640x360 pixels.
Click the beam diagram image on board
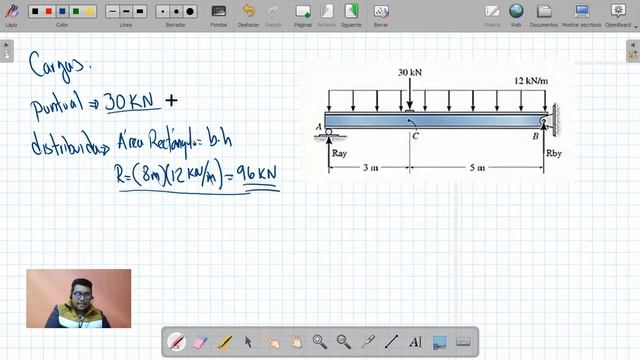[x=438, y=122]
